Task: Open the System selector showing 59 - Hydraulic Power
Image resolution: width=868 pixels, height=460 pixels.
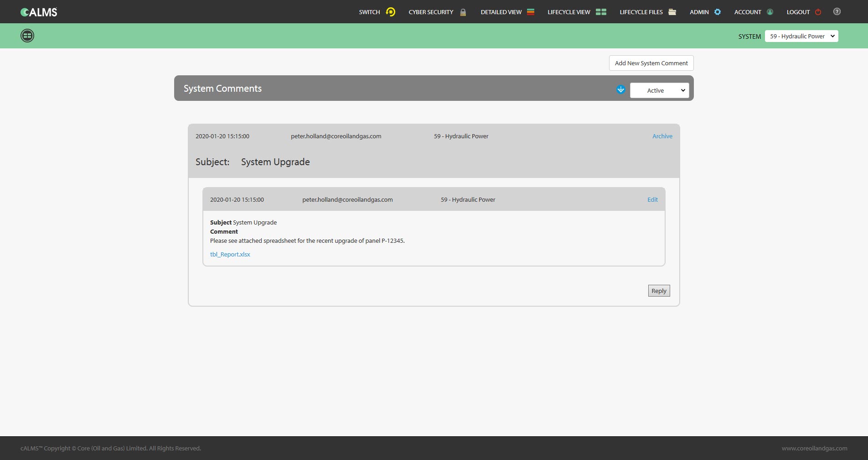Action: click(x=801, y=36)
